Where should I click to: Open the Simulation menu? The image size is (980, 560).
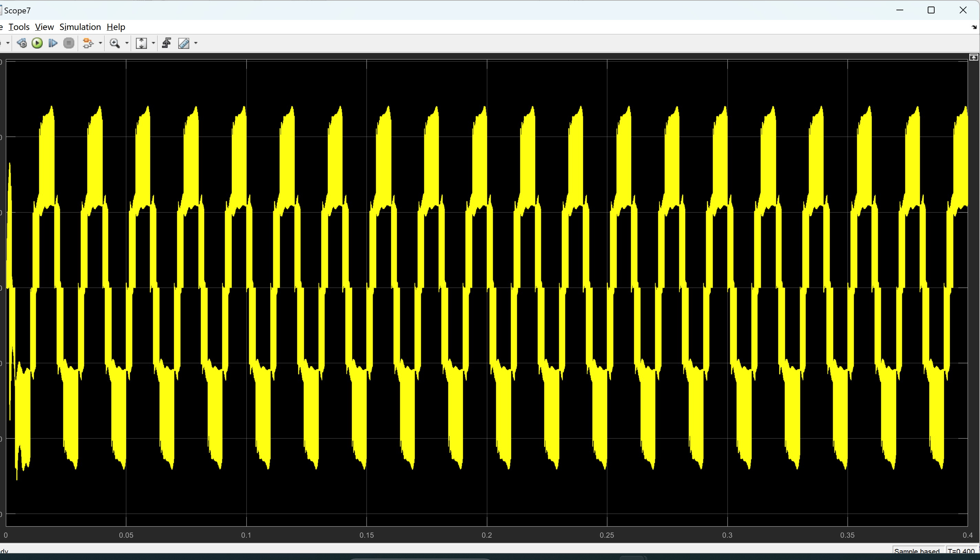80,27
